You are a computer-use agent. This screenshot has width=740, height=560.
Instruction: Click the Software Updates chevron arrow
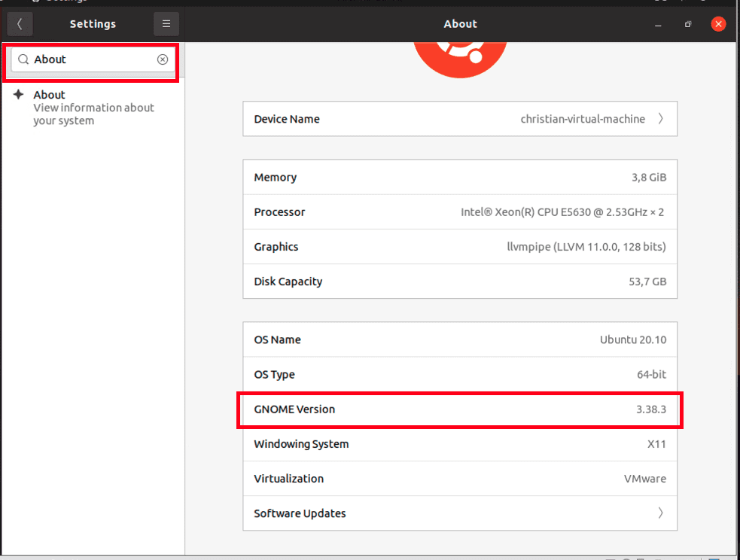coord(660,513)
